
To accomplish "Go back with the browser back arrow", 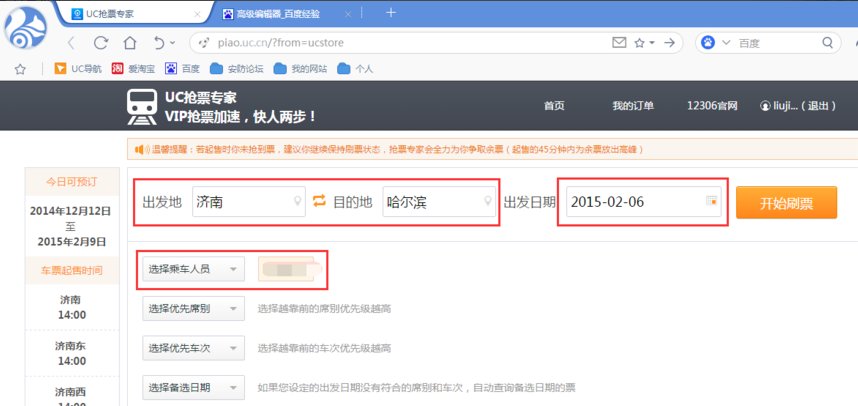I will click(x=71, y=43).
